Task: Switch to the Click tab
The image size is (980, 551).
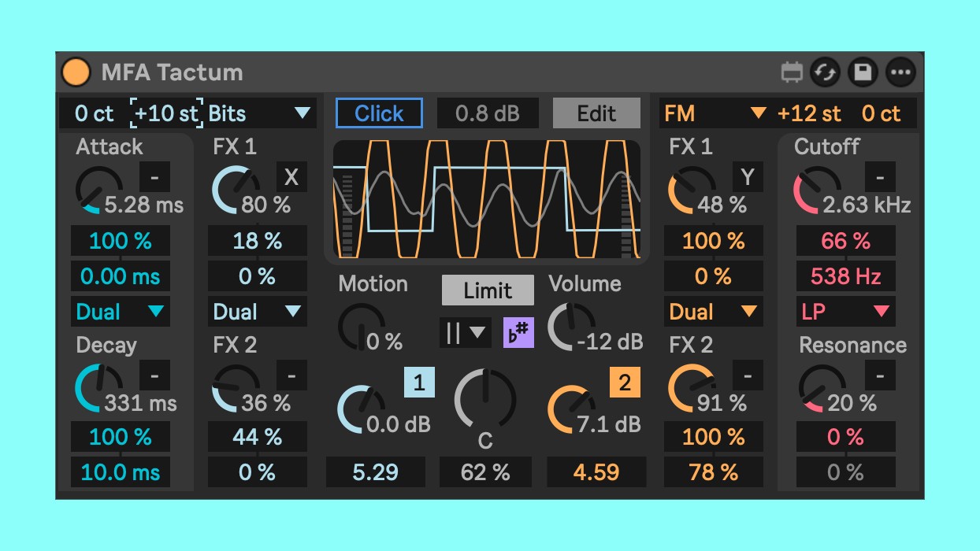Action: point(379,113)
